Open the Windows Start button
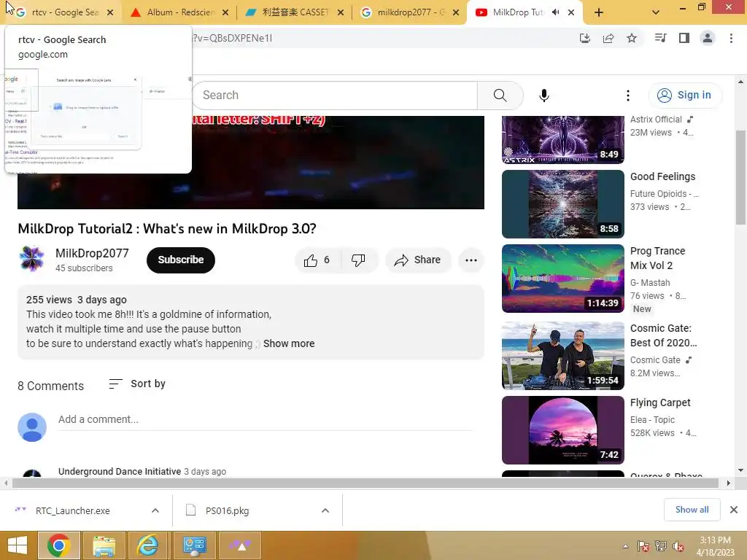747x560 pixels. coord(18,545)
